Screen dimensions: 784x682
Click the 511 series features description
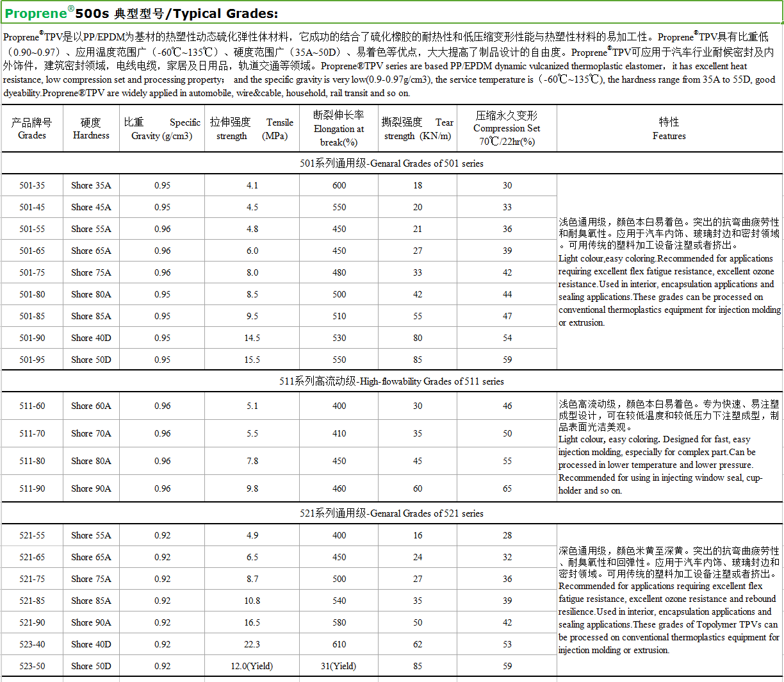[x=669, y=447]
